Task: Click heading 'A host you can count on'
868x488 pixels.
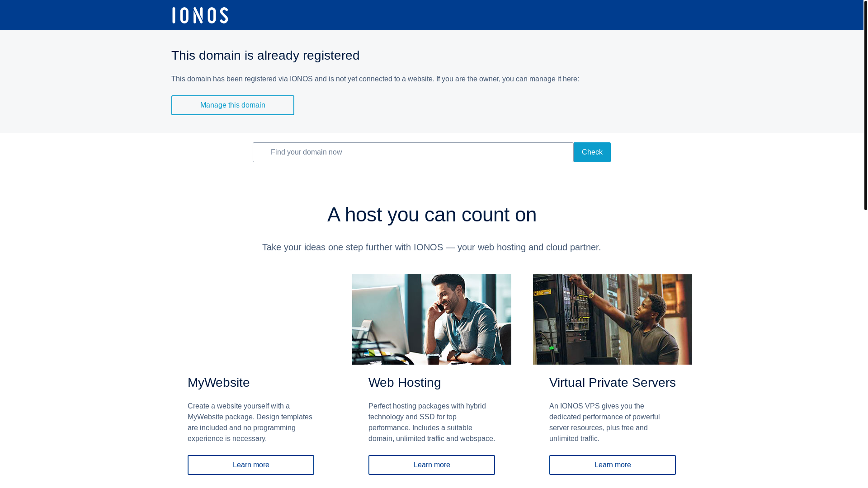Action: point(432,215)
